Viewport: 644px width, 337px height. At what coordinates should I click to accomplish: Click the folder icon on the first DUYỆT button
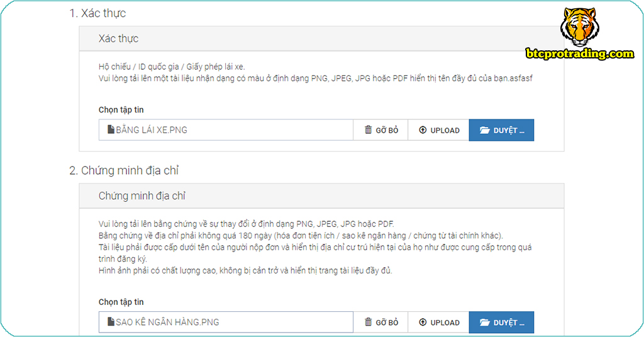coord(484,130)
